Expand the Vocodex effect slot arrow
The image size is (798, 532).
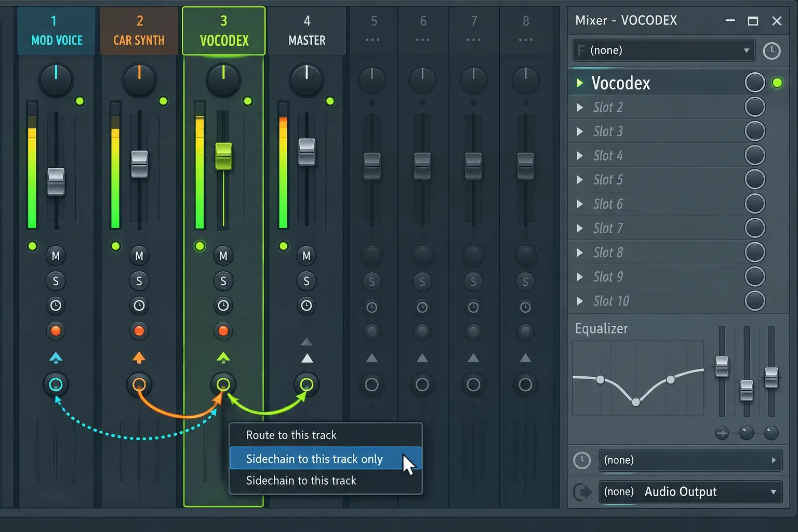tap(580, 83)
